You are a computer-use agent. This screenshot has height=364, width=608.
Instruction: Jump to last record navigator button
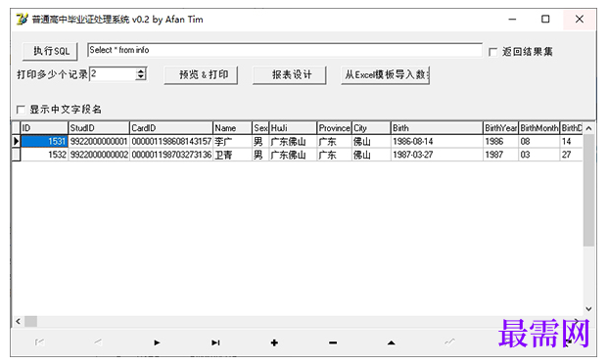click(x=215, y=342)
